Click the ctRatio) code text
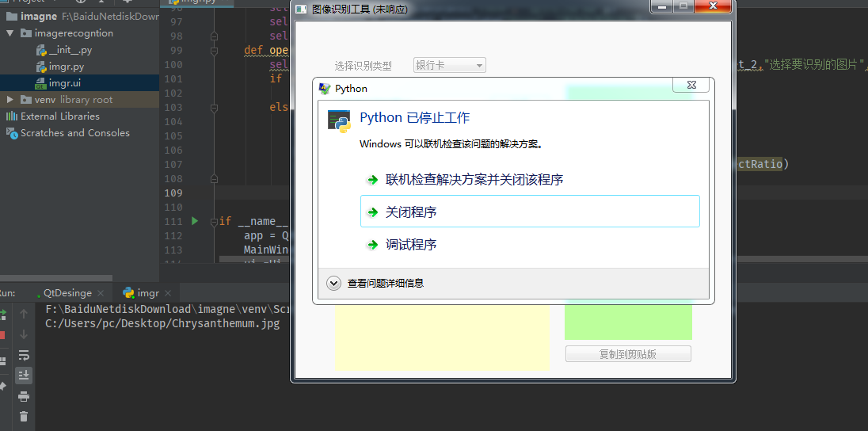This screenshot has height=431, width=868. (762, 164)
